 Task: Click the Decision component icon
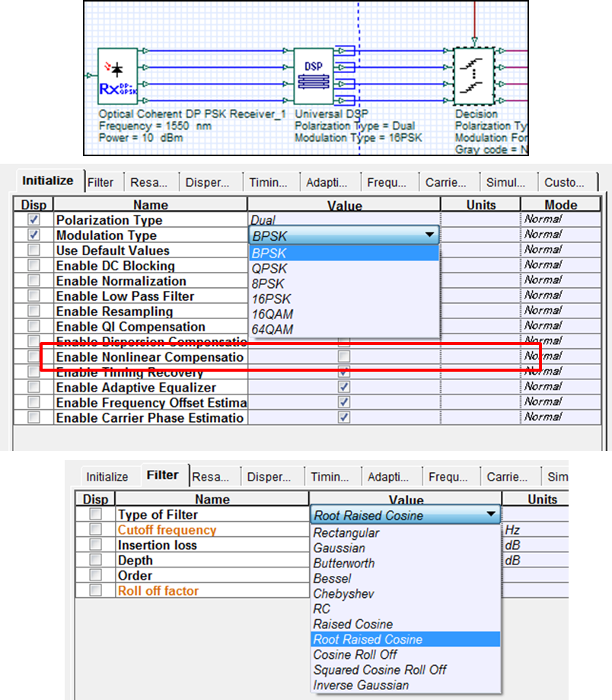coord(473,76)
